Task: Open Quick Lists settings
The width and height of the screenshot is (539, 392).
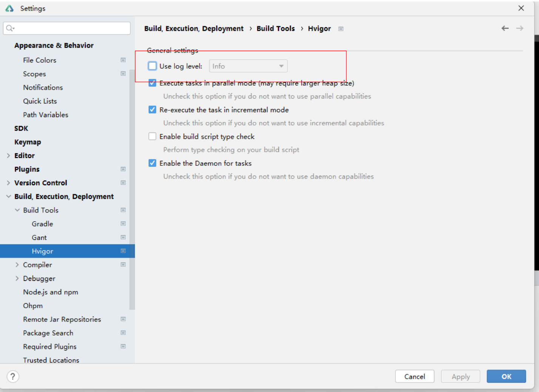Action: click(40, 101)
